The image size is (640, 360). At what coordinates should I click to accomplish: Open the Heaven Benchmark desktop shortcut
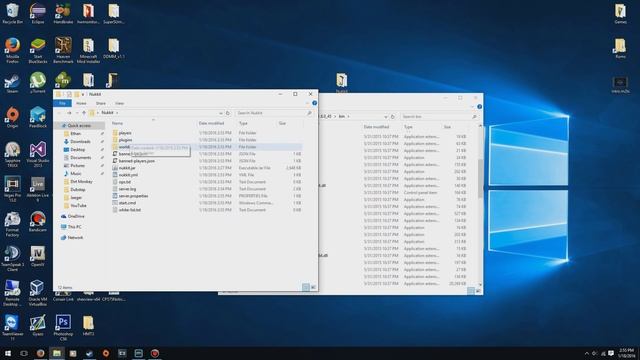tap(63, 50)
